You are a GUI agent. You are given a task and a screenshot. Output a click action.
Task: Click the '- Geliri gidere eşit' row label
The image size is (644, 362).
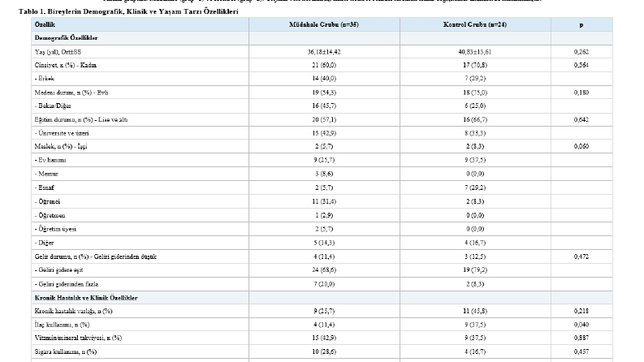[x=58, y=269]
